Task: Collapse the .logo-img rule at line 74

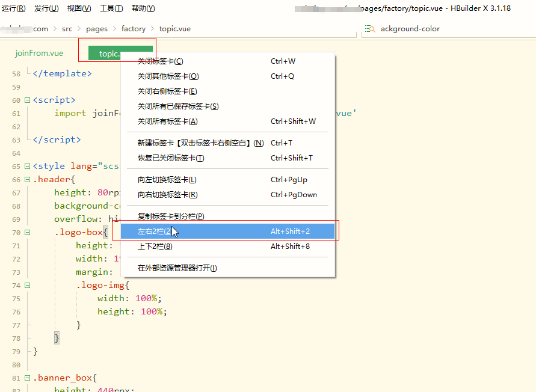Action: pos(27,286)
